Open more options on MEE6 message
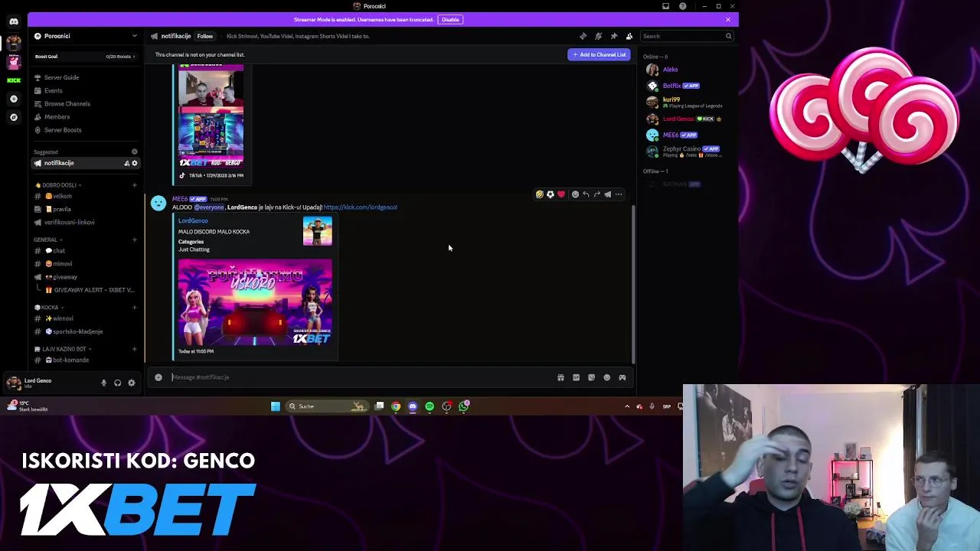The width and height of the screenshot is (980, 551). click(x=619, y=194)
